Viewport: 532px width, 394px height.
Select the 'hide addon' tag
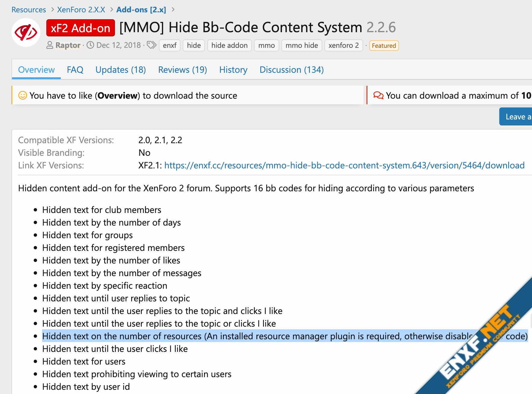[229, 45]
